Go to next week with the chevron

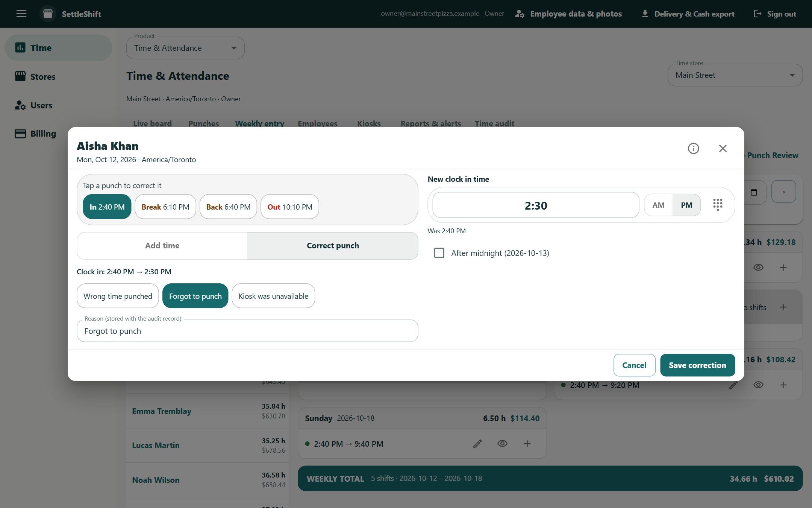783,192
